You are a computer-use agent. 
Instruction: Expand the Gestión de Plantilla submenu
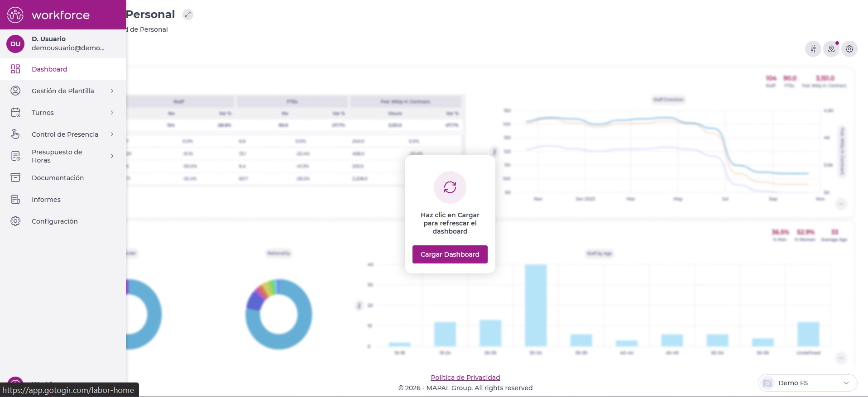(112, 91)
